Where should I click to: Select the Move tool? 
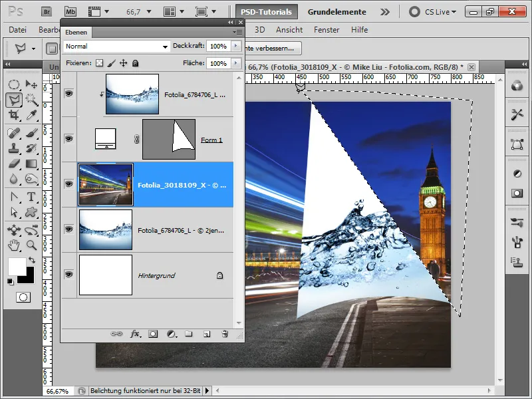31,84
